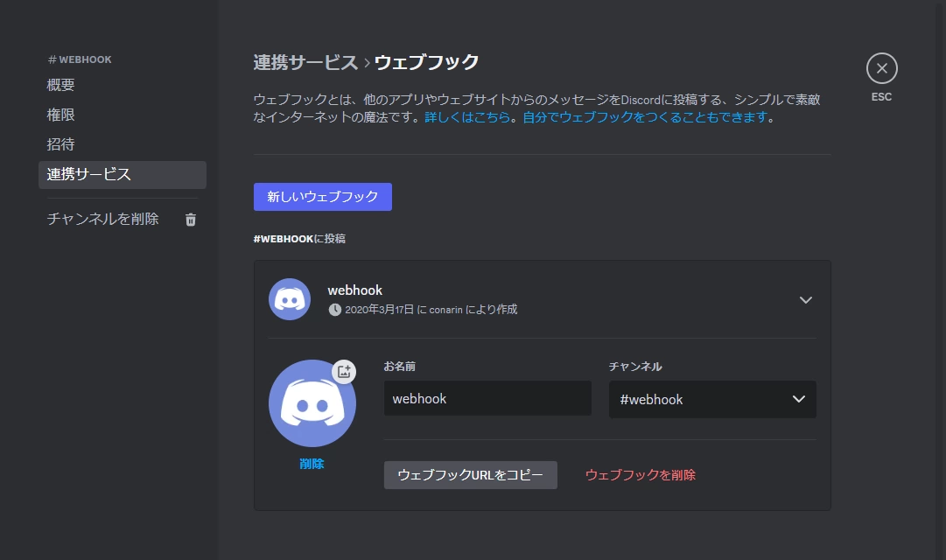Click the large Discord webhook avatar

pyautogui.click(x=312, y=403)
